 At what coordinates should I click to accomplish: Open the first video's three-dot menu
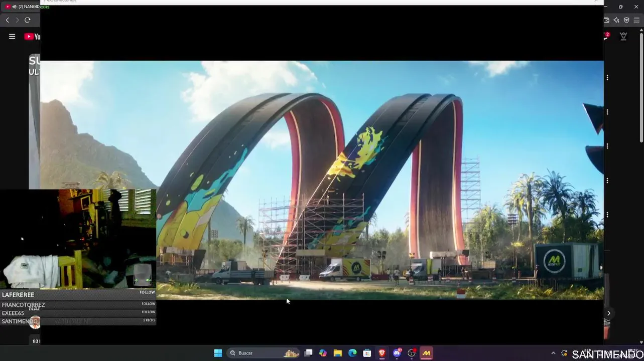pyautogui.click(x=607, y=78)
